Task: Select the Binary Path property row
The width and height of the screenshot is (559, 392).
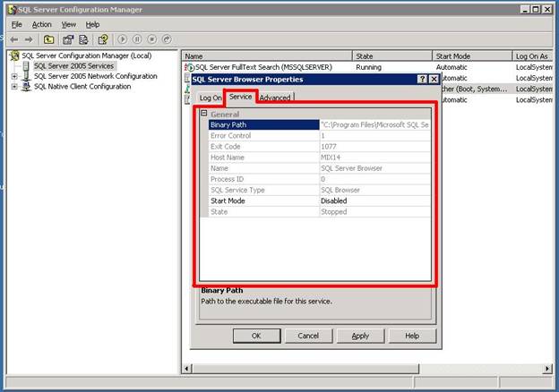Action: pyautogui.click(x=319, y=124)
